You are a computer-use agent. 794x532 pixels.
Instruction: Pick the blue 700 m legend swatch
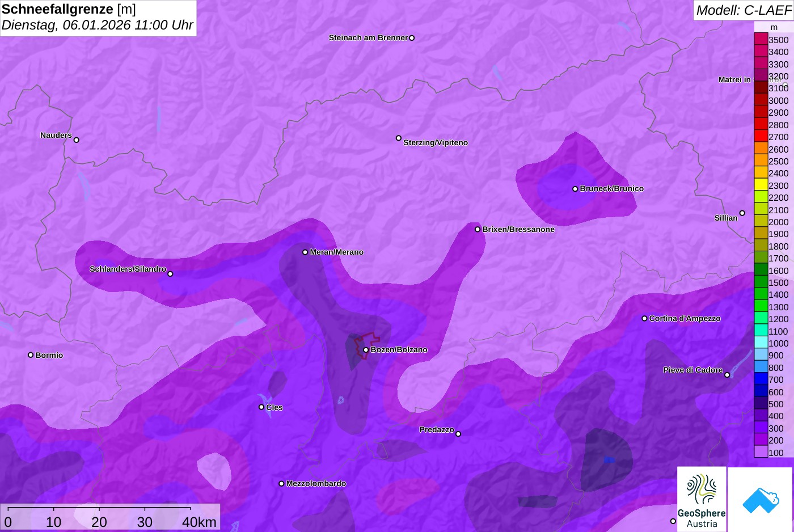(x=761, y=379)
